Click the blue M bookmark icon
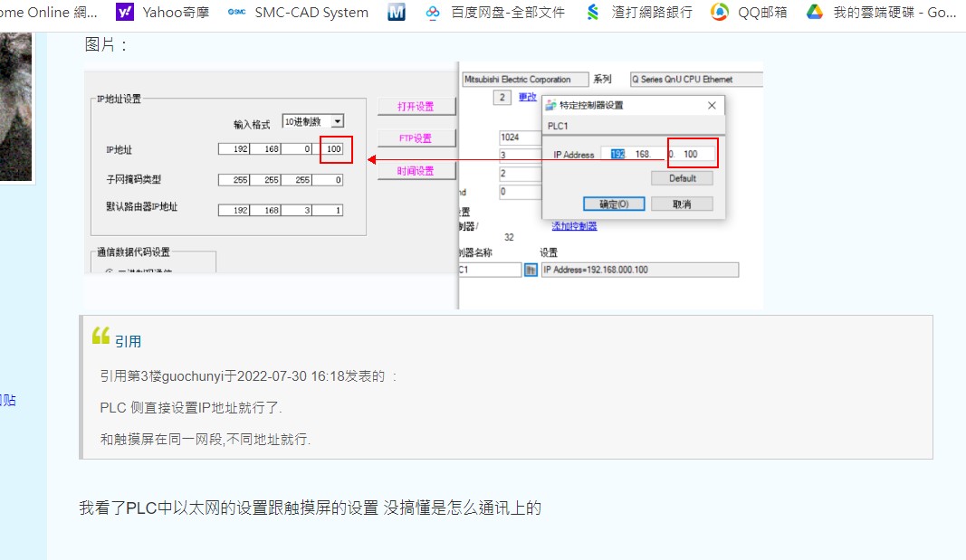966x560 pixels. (397, 12)
